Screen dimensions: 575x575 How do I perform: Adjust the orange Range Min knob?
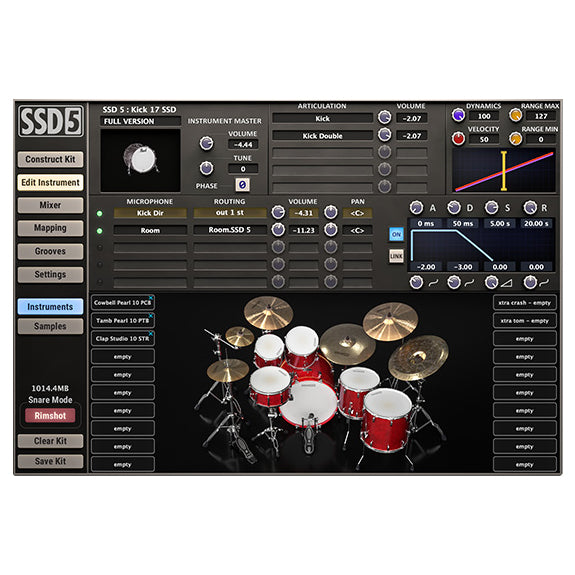tap(516, 138)
